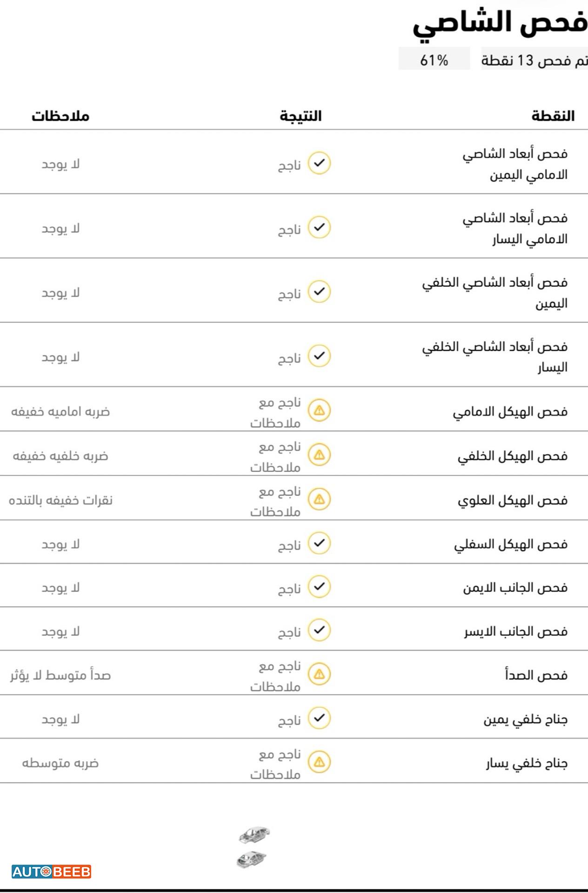This screenshot has height=893, width=588.
Task: Click the note ضربه اماميه خفيفه
Action: pyautogui.click(x=60, y=412)
